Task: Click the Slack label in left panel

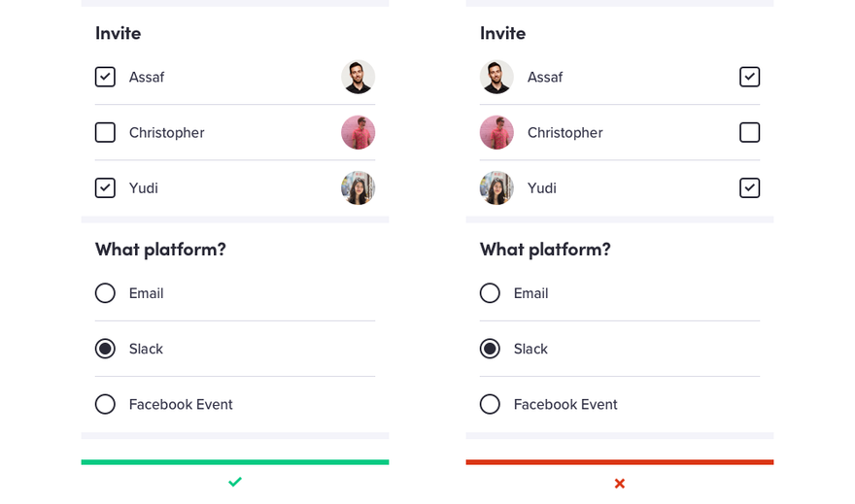Action: pos(146,349)
